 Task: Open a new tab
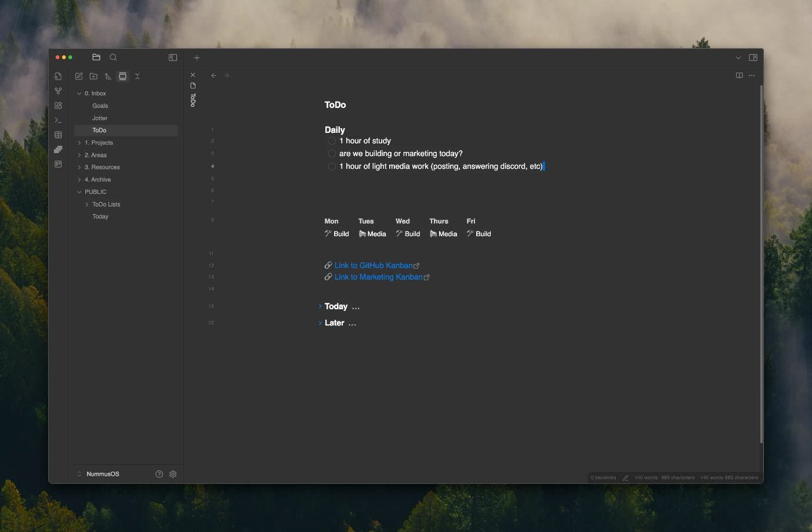tap(197, 57)
